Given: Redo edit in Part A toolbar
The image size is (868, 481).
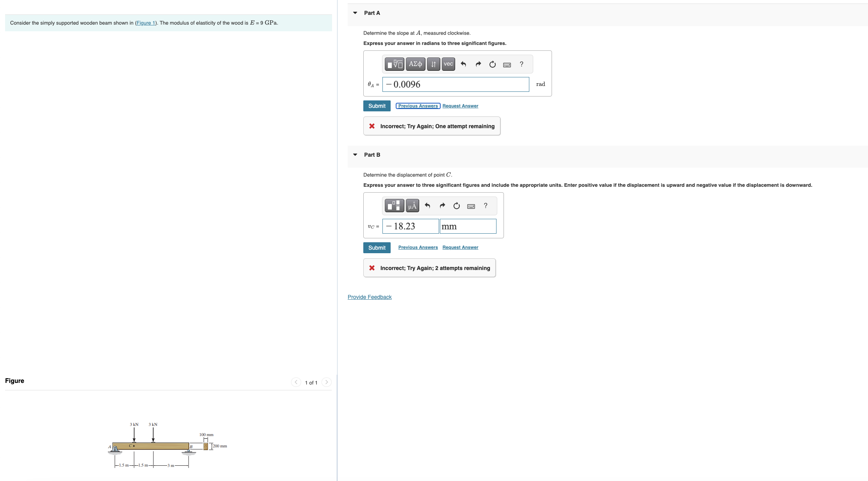Looking at the screenshot, I should [478, 64].
